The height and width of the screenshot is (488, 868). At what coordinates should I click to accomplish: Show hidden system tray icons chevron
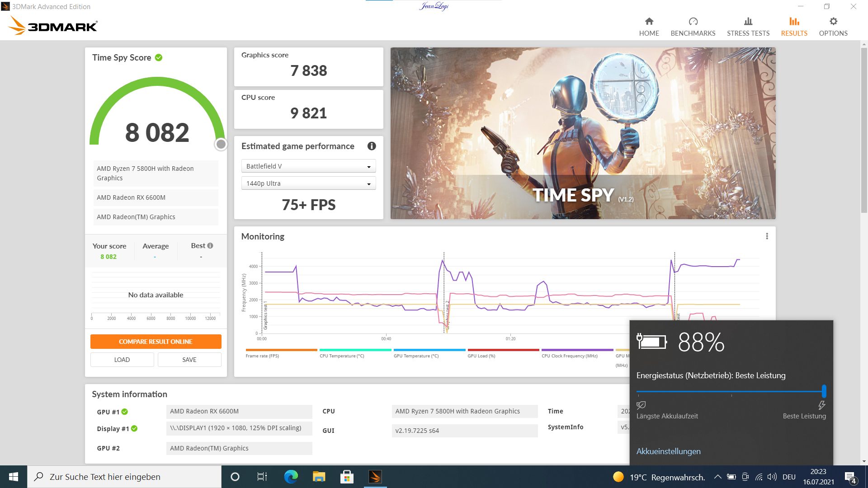pyautogui.click(x=717, y=477)
